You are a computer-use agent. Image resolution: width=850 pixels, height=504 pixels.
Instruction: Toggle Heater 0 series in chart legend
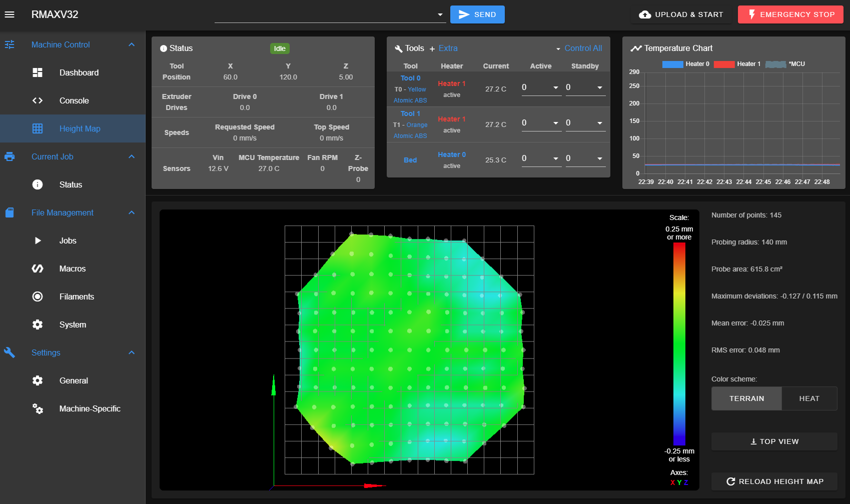tap(685, 64)
